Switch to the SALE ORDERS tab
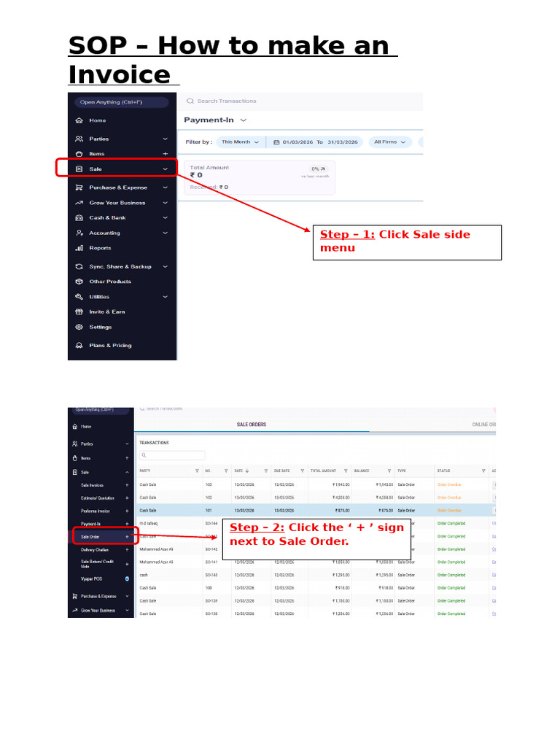 [252, 425]
